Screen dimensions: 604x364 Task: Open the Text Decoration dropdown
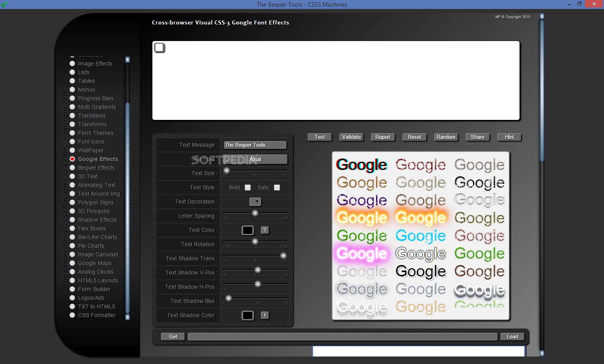pos(255,202)
